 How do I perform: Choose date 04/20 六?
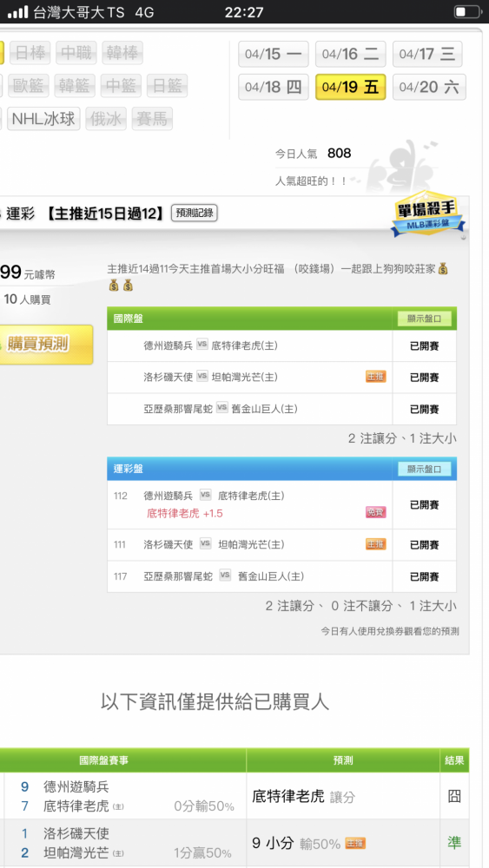click(x=429, y=87)
